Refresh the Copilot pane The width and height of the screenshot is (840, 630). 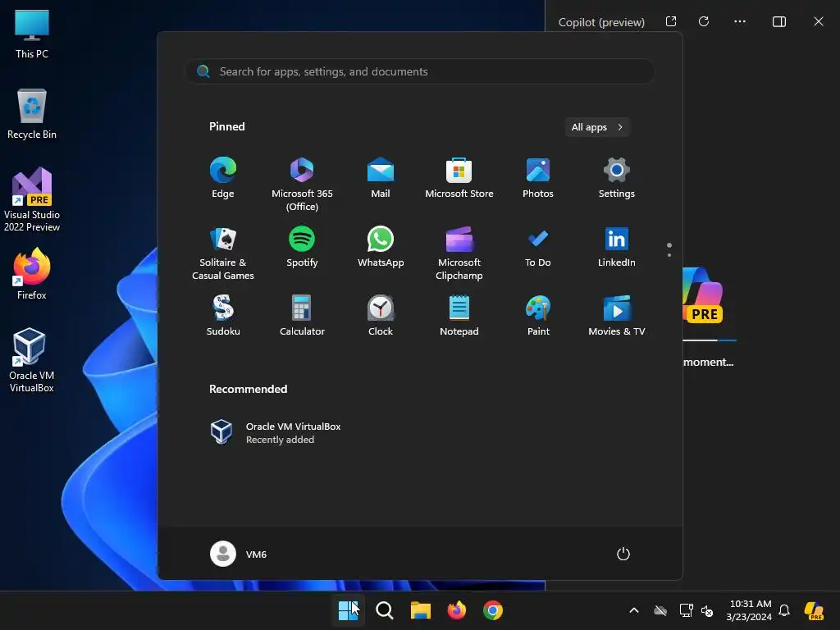704,21
